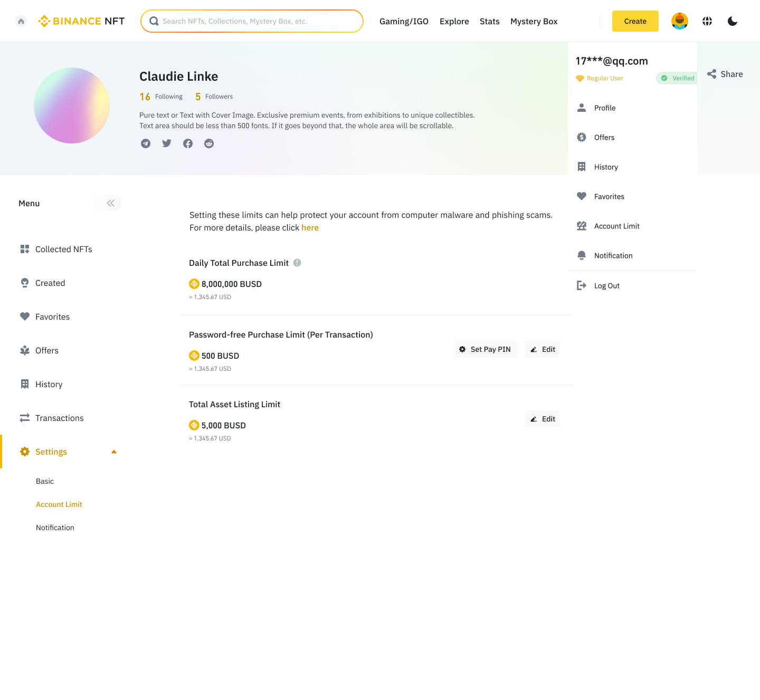Viewport: 760px width, 700px height.
Task: Click Claudie Linke's gradient profile picture
Action: [72, 106]
